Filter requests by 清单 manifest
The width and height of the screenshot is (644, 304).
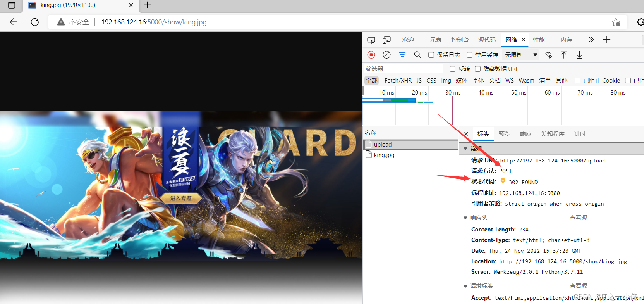(545, 81)
